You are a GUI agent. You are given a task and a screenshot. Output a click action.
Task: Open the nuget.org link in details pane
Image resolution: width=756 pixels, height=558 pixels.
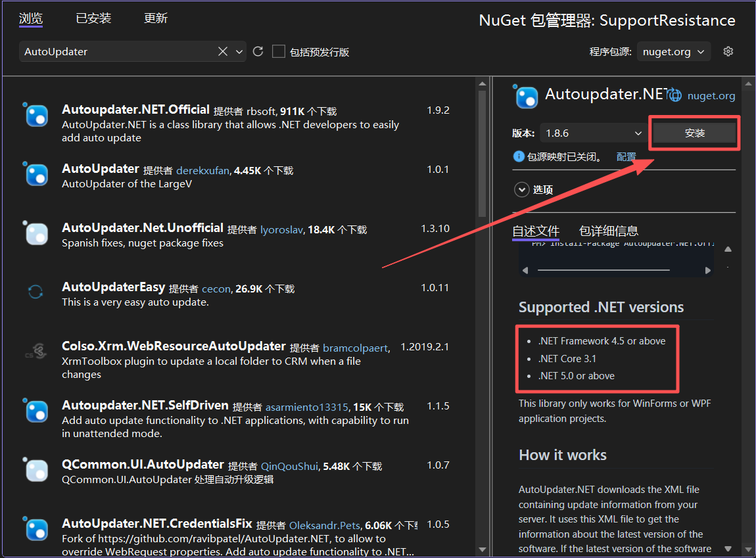[711, 95]
